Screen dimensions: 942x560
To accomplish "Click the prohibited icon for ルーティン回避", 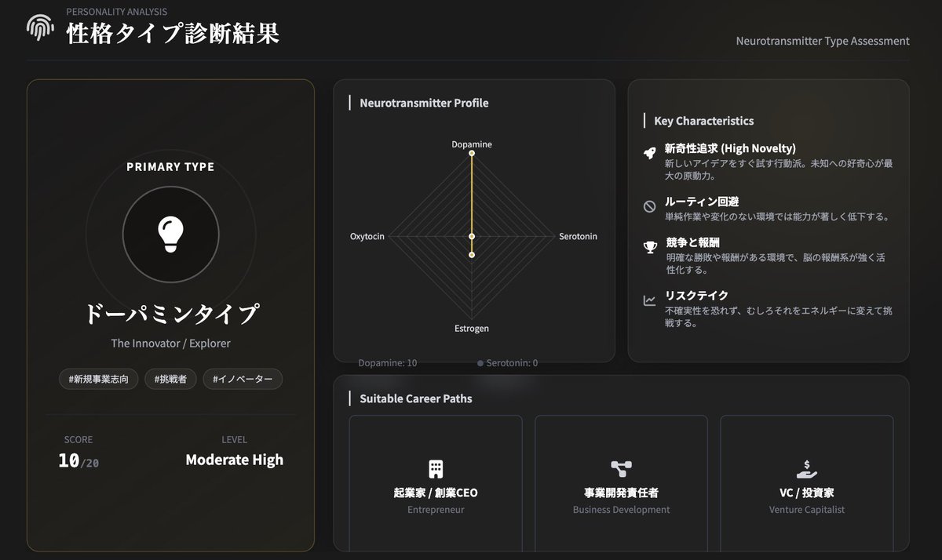I will (649, 206).
